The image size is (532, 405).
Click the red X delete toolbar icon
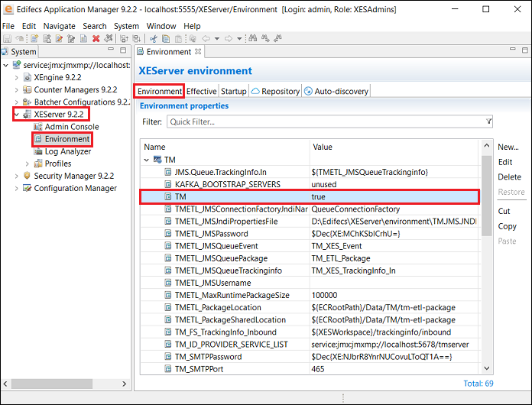[x=96, y=39]
